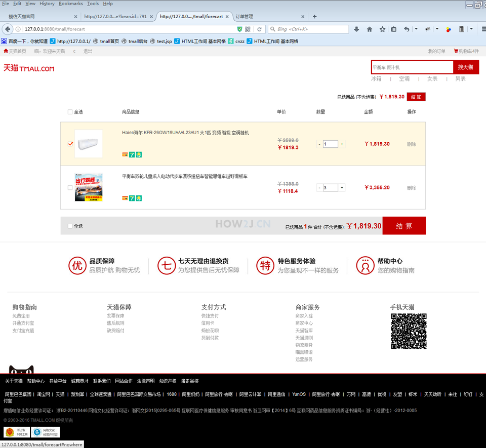Image resolution: width=486 pixels, height=448 pixels.
Task: Switch to the bean.id=791 tab
Action: (115, 16)
